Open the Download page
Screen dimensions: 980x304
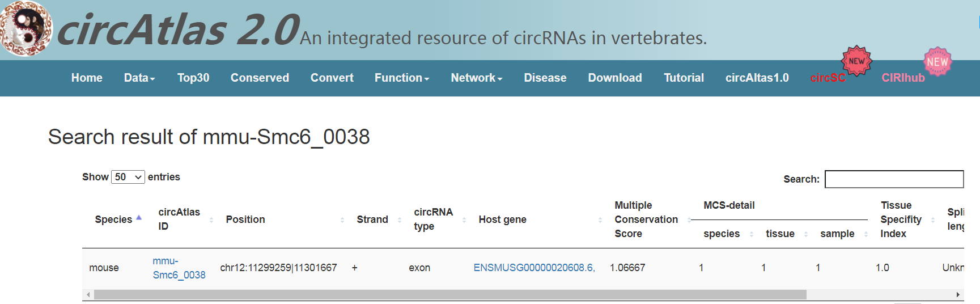[x=615, y=78]
